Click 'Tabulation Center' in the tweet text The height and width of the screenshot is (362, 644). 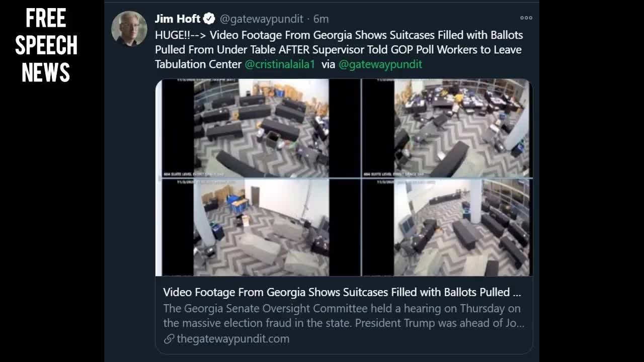[198, 64]
